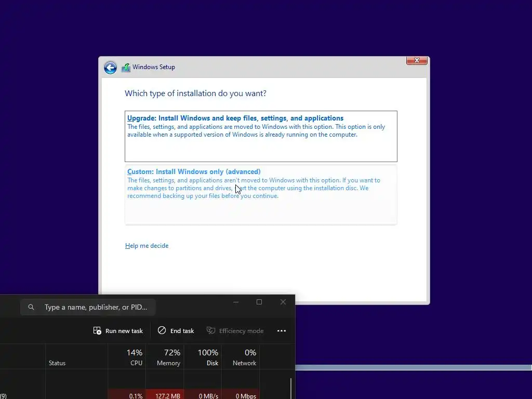Click the Task Manager vertical scrollbar
This screenshot has height=399, width=532.
(291, 389)
